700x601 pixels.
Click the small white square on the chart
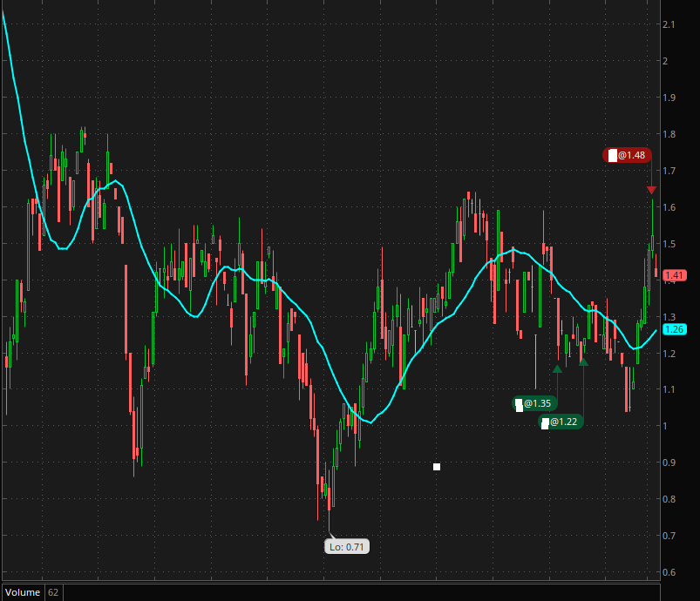tap(437, 467)
